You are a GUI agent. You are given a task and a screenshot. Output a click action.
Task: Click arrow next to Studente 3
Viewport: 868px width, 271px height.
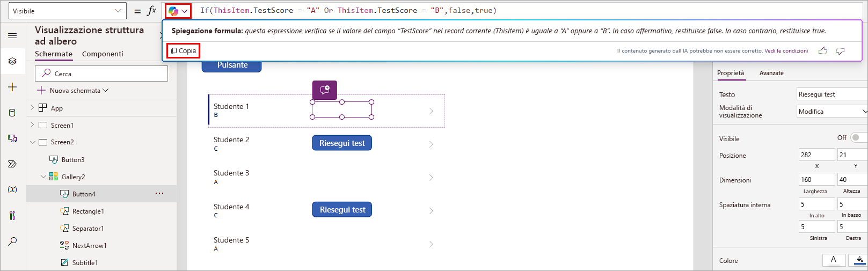click(431, 178)
